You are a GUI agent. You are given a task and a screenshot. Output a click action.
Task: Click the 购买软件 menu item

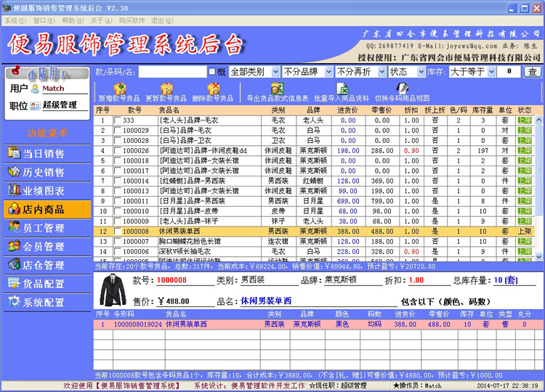(x=132, y=21)
